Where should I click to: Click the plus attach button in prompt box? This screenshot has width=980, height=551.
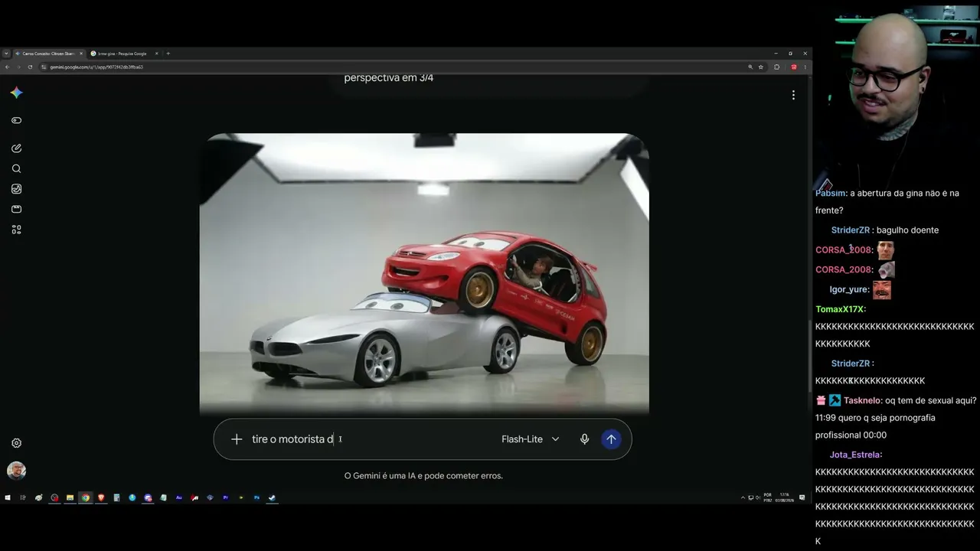(x=237, y=439)
